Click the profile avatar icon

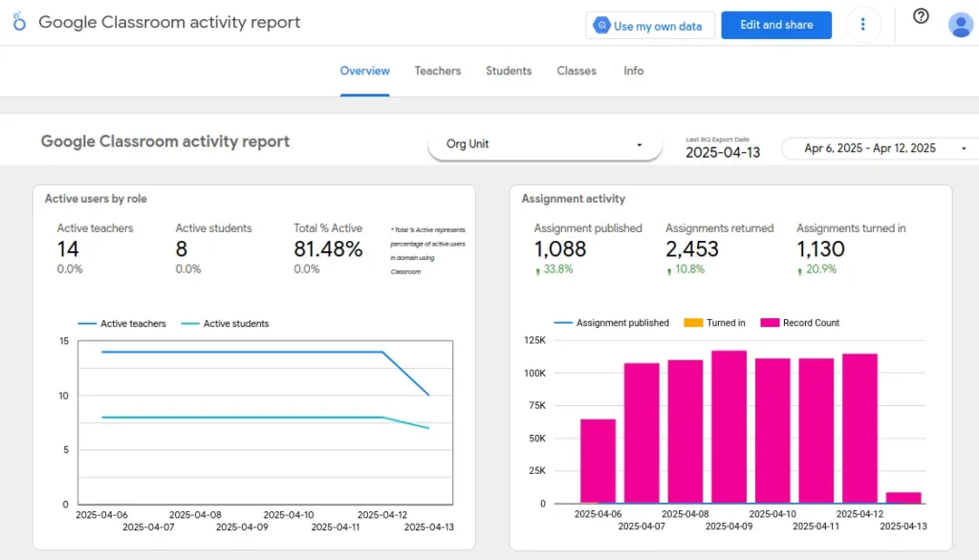[x=960, y=24]
